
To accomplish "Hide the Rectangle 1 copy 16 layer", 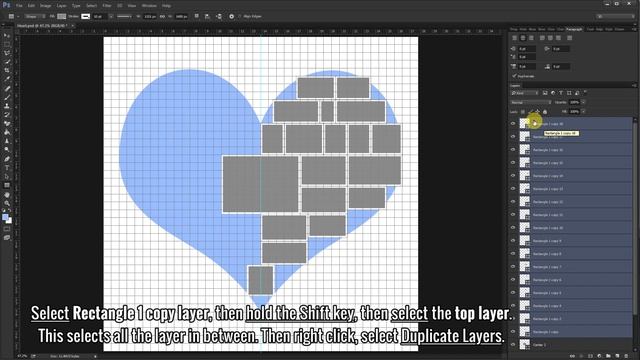I will 513,150.
